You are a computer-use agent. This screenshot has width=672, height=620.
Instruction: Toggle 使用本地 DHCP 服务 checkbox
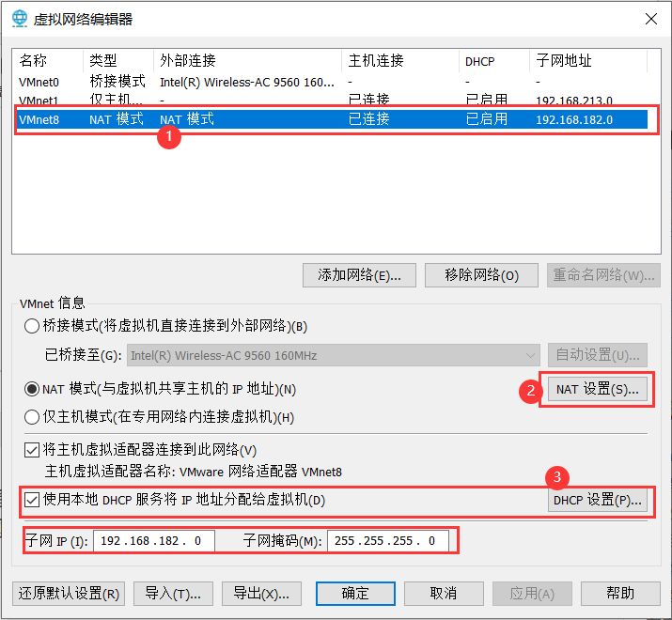click(x=32, y=500)
